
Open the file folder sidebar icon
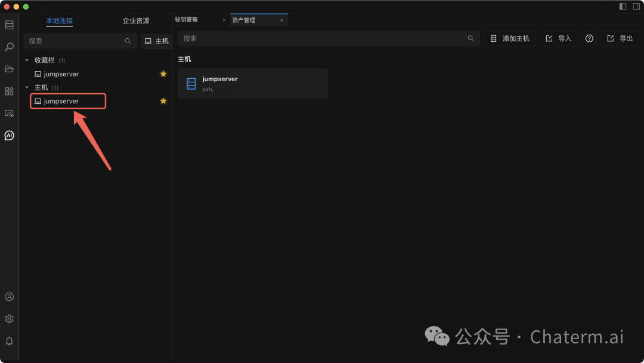point(9,69)
